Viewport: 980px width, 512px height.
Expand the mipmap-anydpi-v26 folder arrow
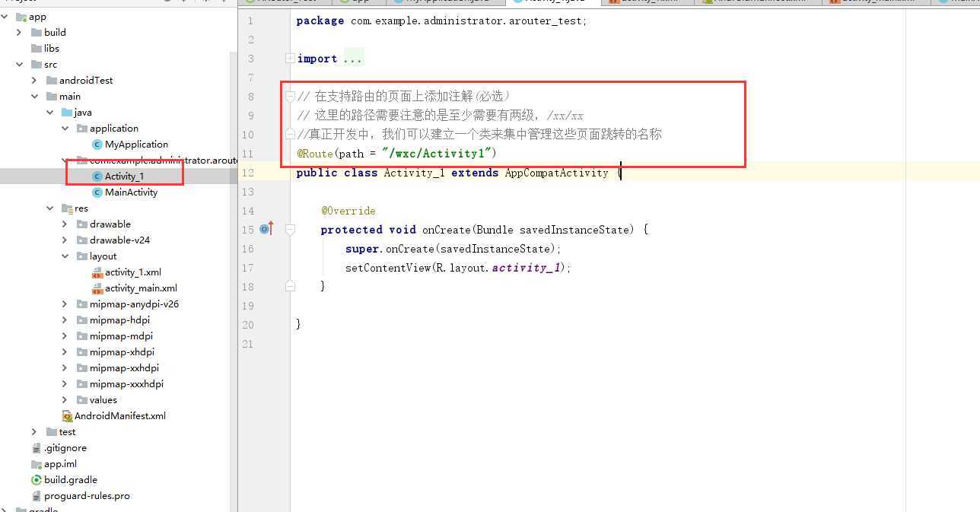point(65,304)
